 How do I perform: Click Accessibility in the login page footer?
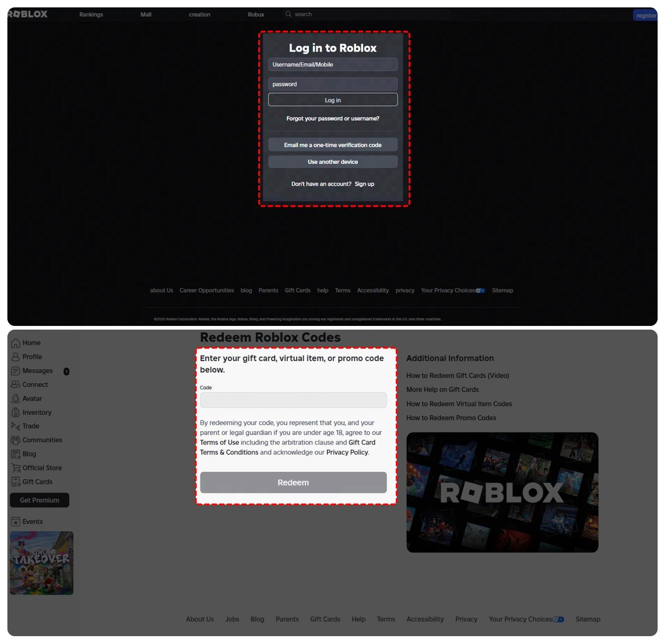point(373,290)
